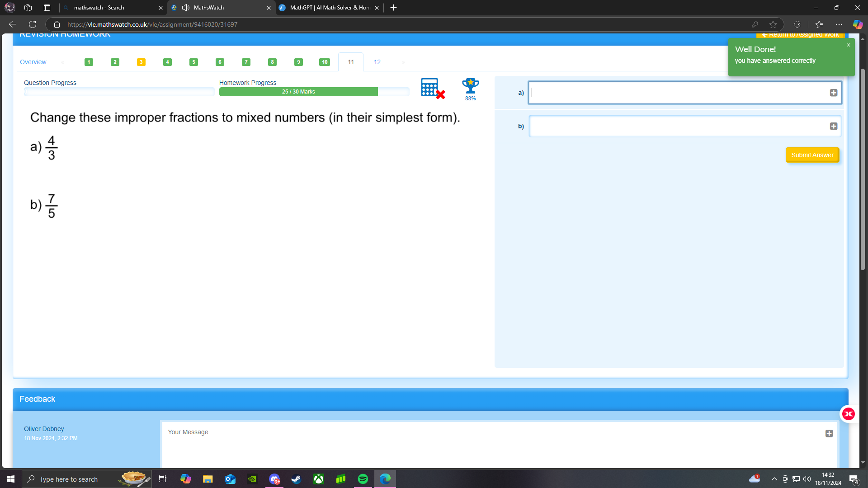The height and width of the screenshot is (488, 868).
Task: Click the Your Message text box
Action: pos(499,445)
